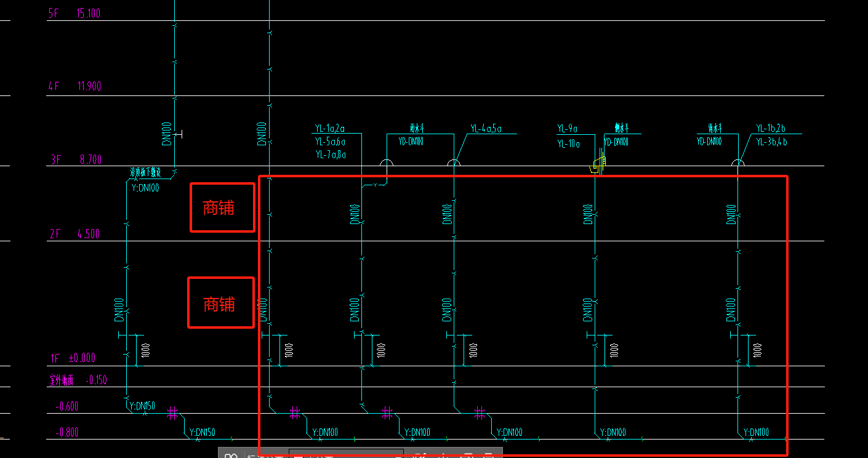
Task: Pick the 侧水斗 label above YL-9a riser
Action: [x=621, y=129]
